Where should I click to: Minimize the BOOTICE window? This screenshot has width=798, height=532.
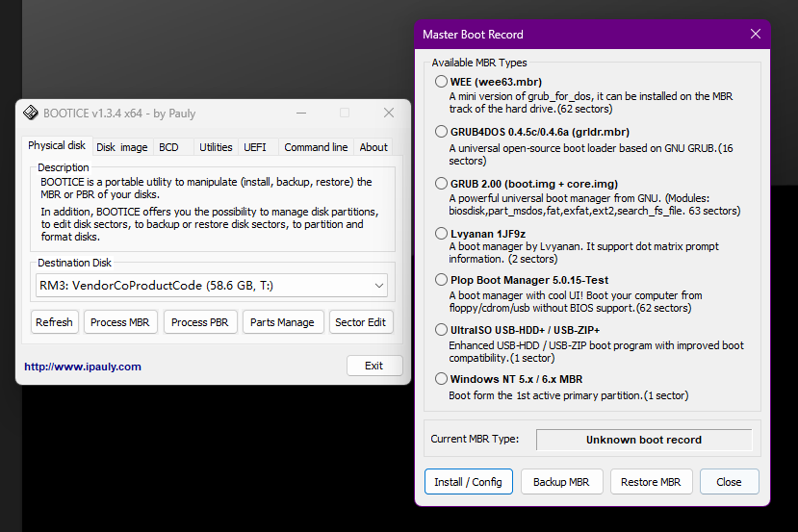[x=301, y=113]
